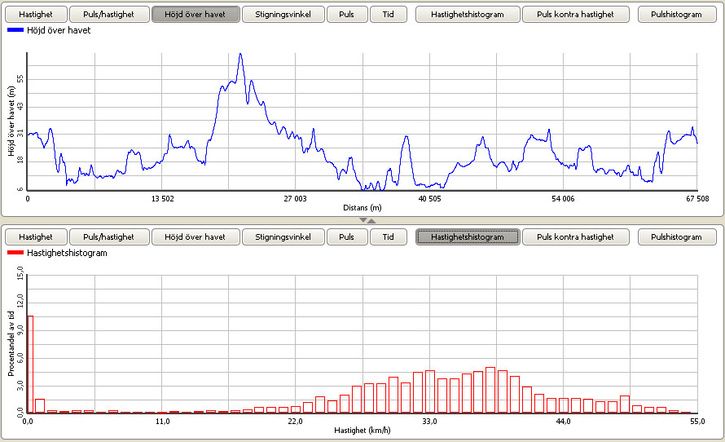Image resolution: width=725 pixels, height=442 pixels.
Task: Click the '13 502' distance axis value
Action: 163,199
